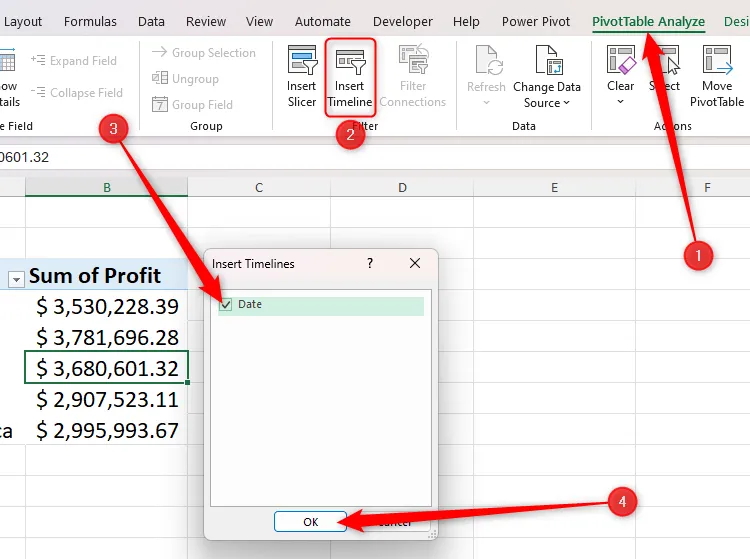
Task: Open the Refresh dropdown chevron
Action: [x=486, y=102]
